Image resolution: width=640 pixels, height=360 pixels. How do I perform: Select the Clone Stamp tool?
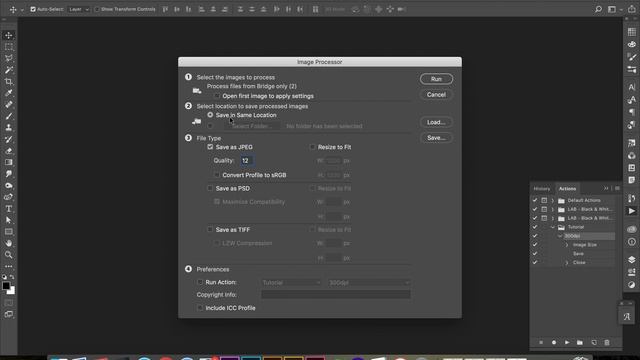(9, 128)
